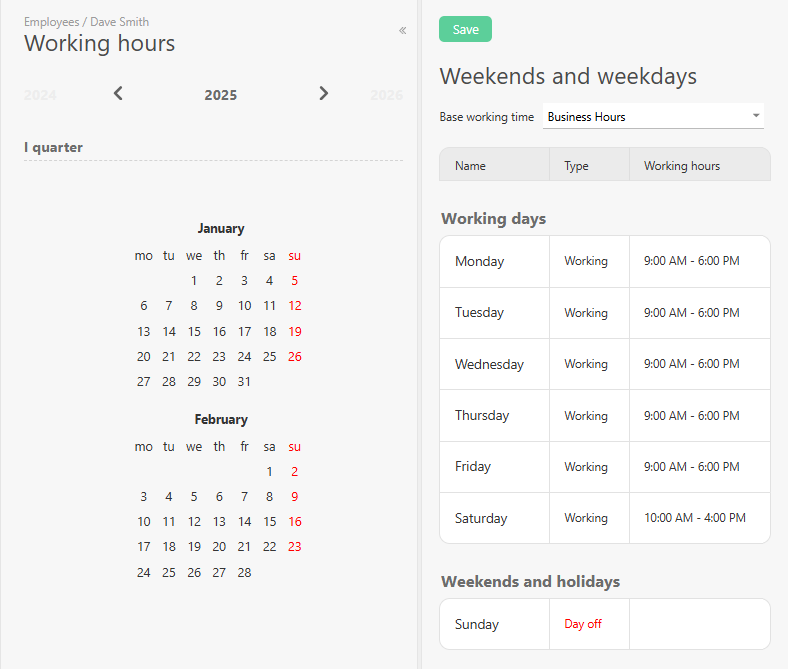This screenshot has width=788, height=669.
Task: Open the Employees breadcrumb link
Action: [51, 22]
